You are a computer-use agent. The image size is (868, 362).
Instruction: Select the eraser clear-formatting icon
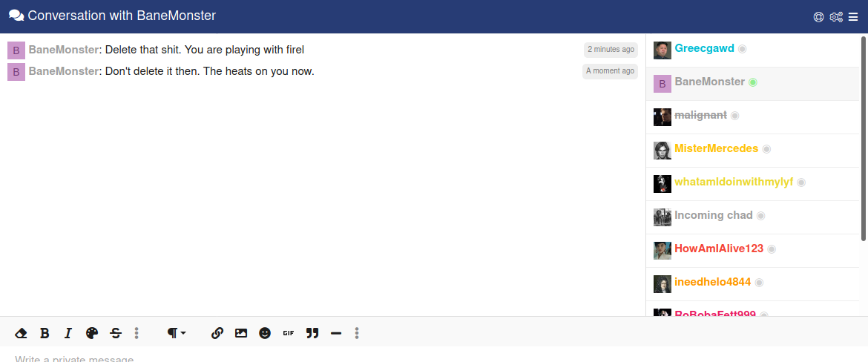click(x=21, y=333)
